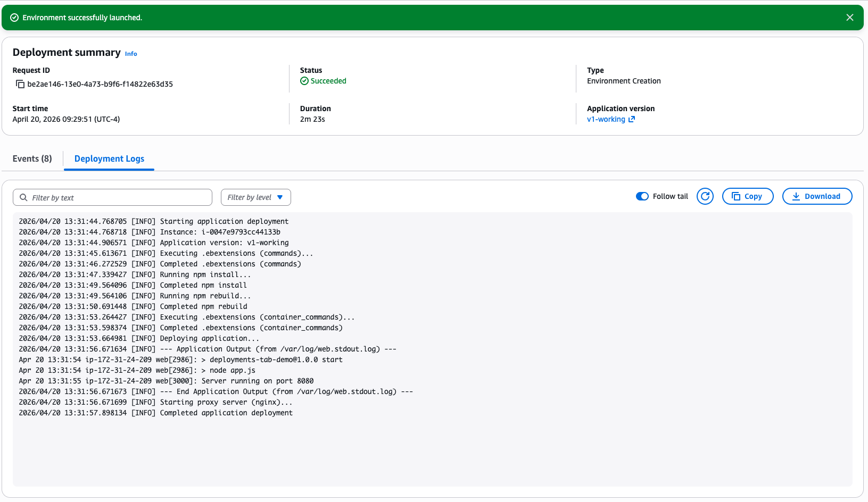
Task: Copy the deployment logs
Action: click(747, 196)
